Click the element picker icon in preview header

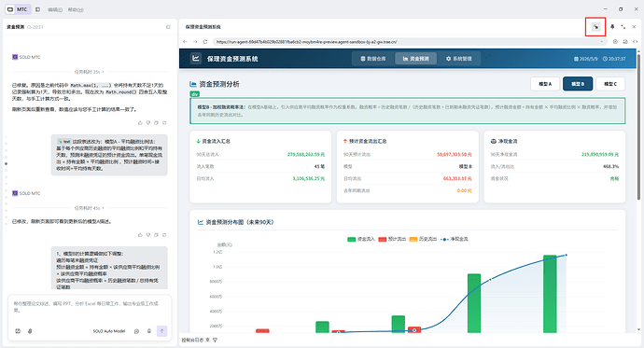coord(595,27)
